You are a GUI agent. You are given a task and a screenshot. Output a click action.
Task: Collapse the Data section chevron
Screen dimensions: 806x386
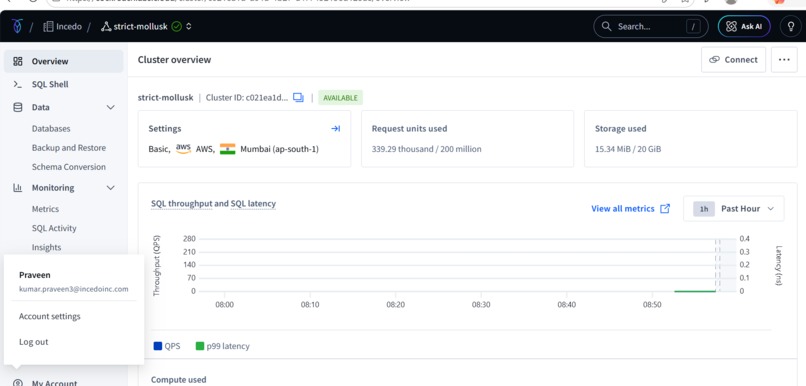pyautogui.click(x=111, y=107)
